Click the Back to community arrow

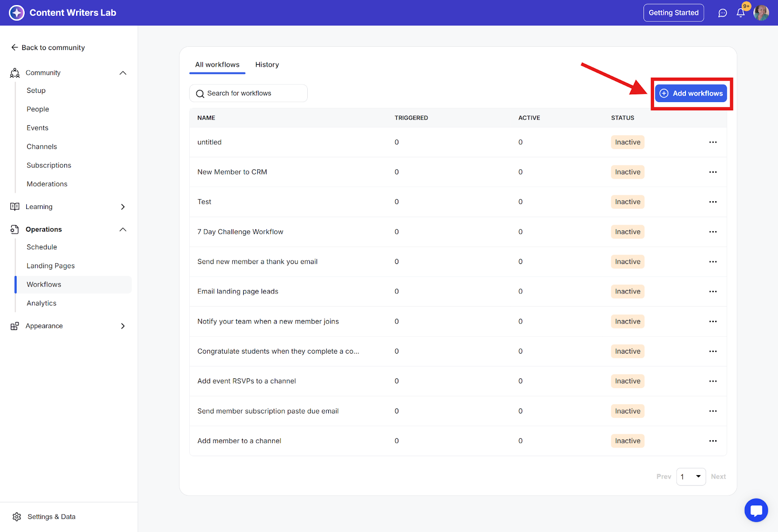[x=15, y=48]
